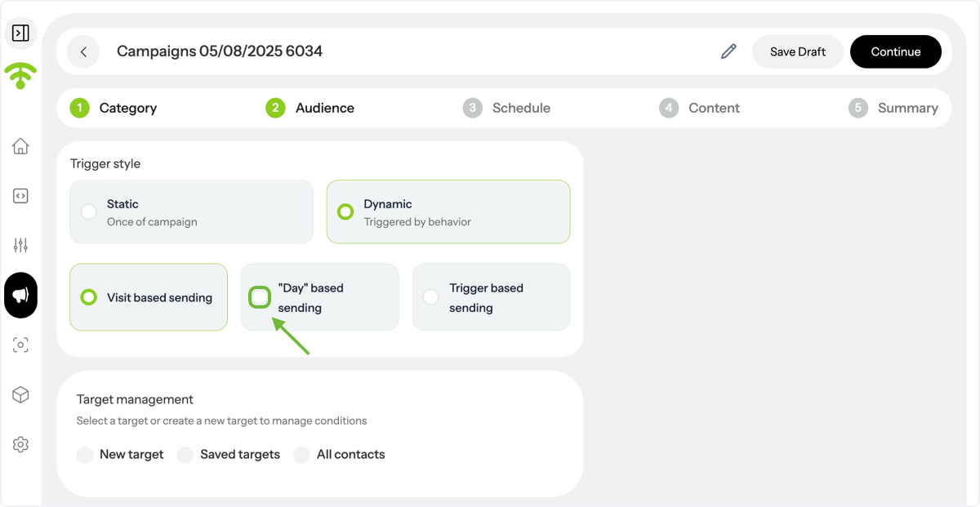980x507 pixels.
Task: Click the Continue button
Action: click(x=896, y=51)
